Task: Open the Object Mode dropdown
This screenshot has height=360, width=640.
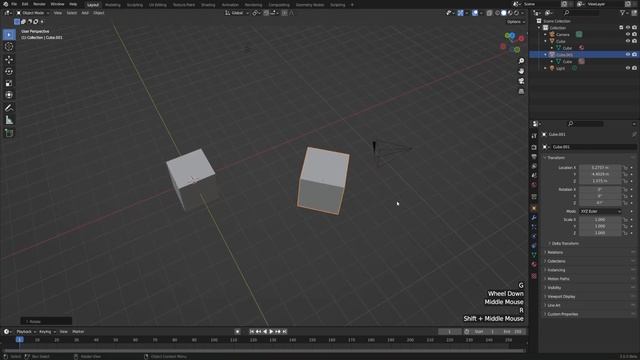Action: [x=33, y=13]
